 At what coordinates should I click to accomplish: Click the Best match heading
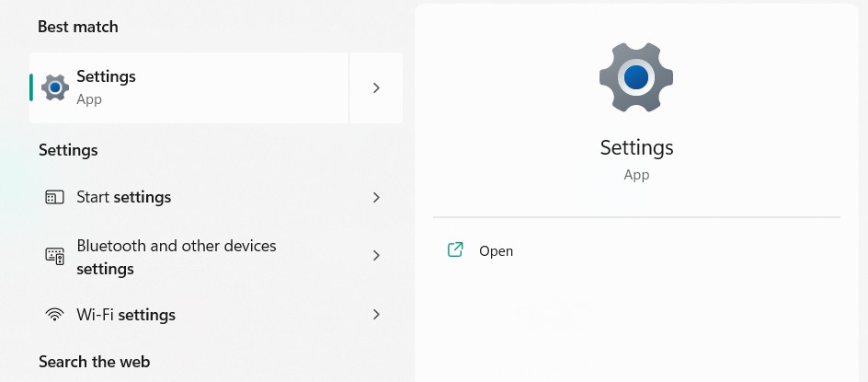[x=77, y=27]
